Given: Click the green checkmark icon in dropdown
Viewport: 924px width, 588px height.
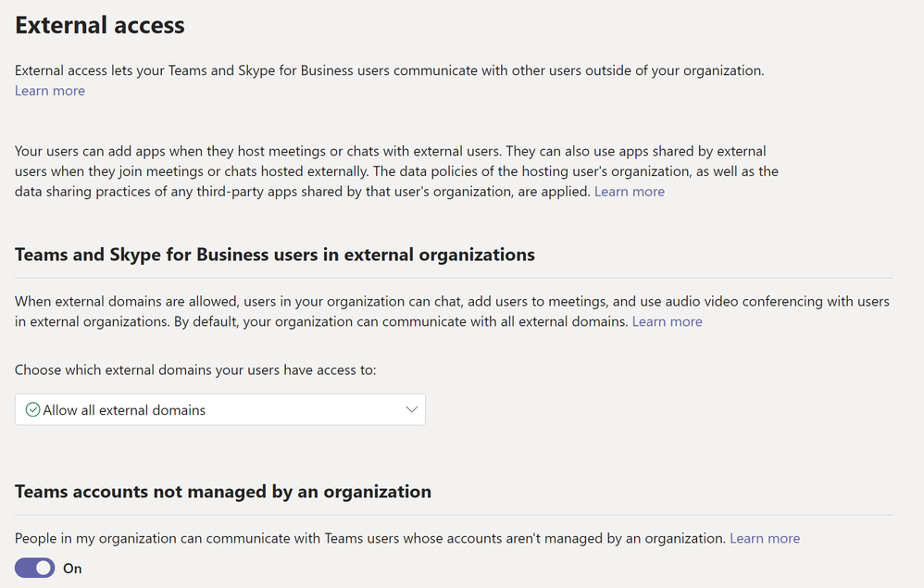Looking at the screenshot, I should pos(33,409).
